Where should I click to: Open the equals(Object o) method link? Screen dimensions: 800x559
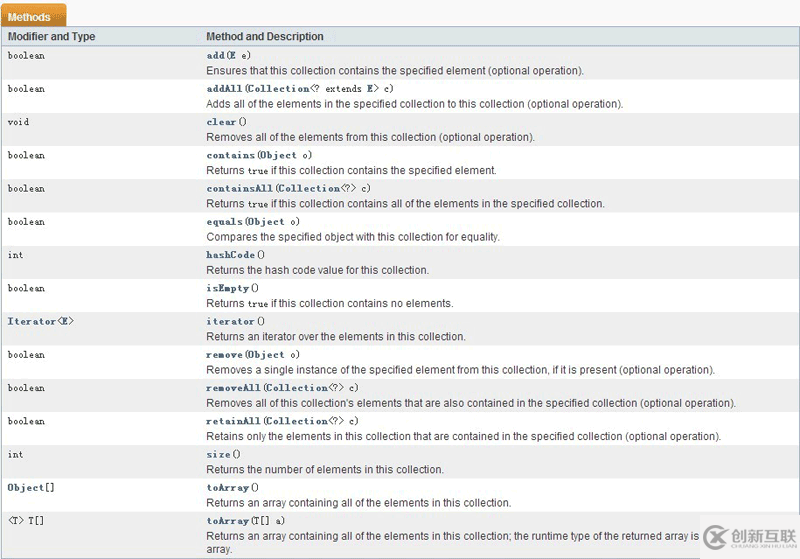(225, 221)
